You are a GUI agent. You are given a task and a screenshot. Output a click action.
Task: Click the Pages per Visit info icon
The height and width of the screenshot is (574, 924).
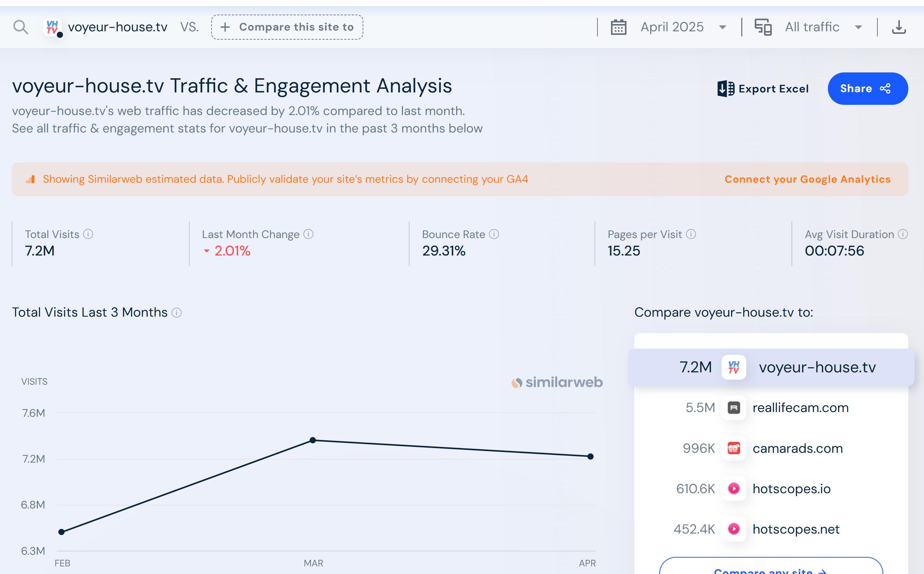(691, 234)
